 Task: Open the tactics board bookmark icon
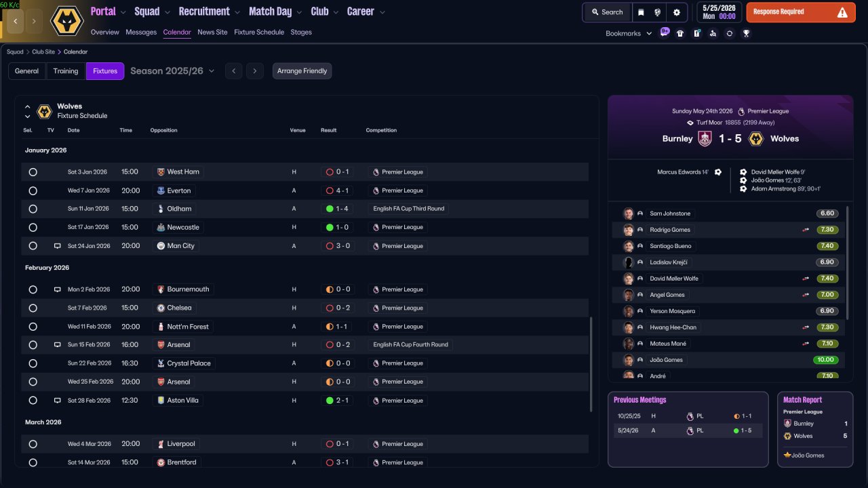click(696, 33)
